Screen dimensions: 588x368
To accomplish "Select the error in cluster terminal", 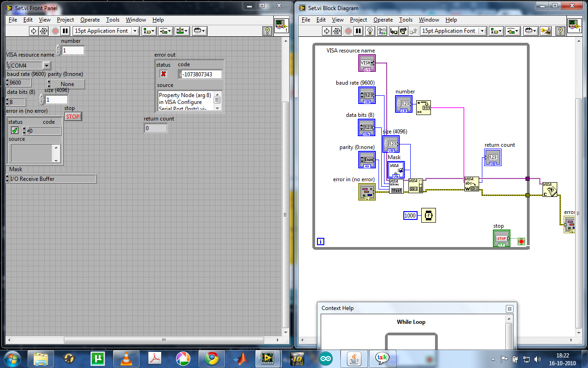I will click(x=367, y=192).
